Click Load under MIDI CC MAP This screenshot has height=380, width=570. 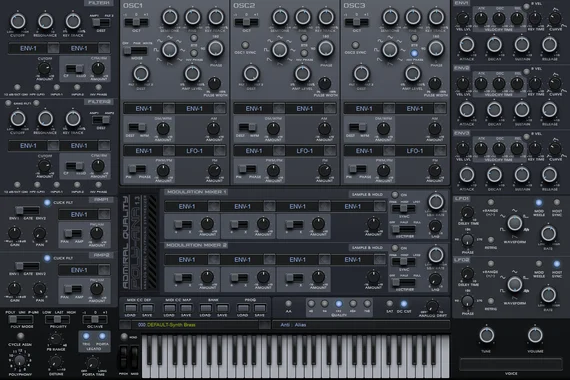(169, 308)
